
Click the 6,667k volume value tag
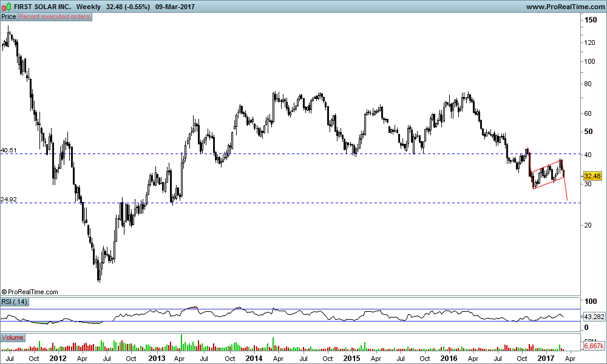click(x=594, y=345)
